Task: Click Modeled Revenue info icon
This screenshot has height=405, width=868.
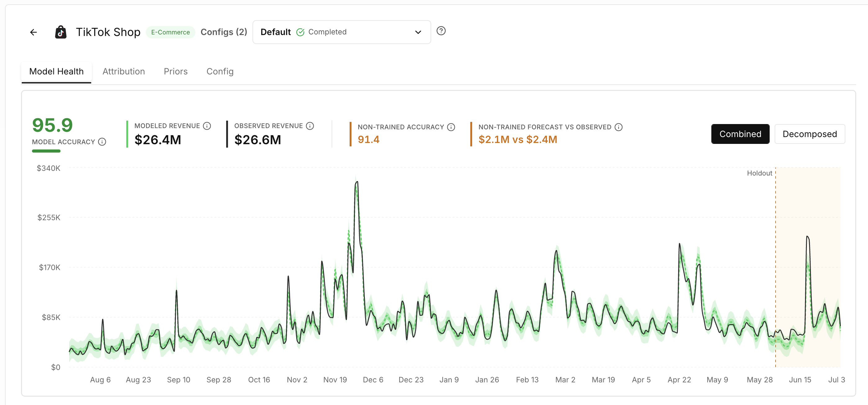Action: tap(207, 126)
